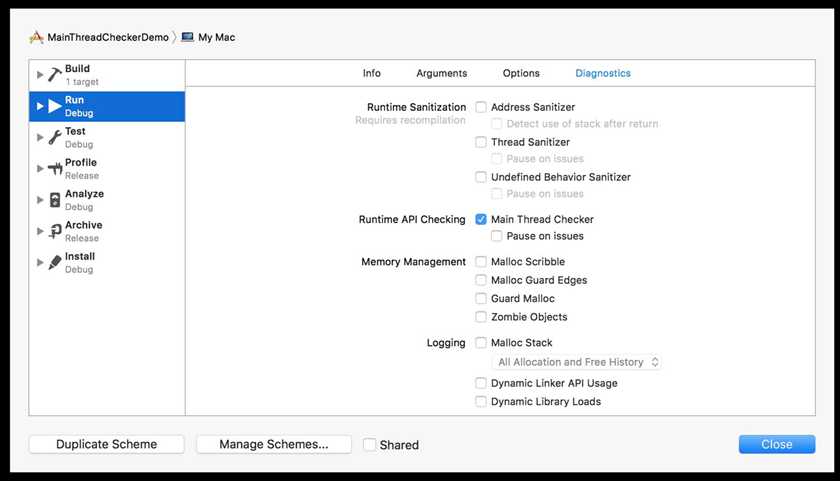Click the Memory Management label
Image resolution: width=840 pixels, height=481 pixels.
pyautogui.click(x=413, y=261)
